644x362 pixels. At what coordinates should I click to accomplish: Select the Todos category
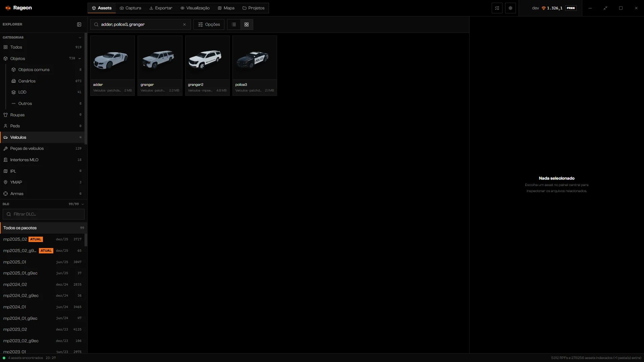42,47
